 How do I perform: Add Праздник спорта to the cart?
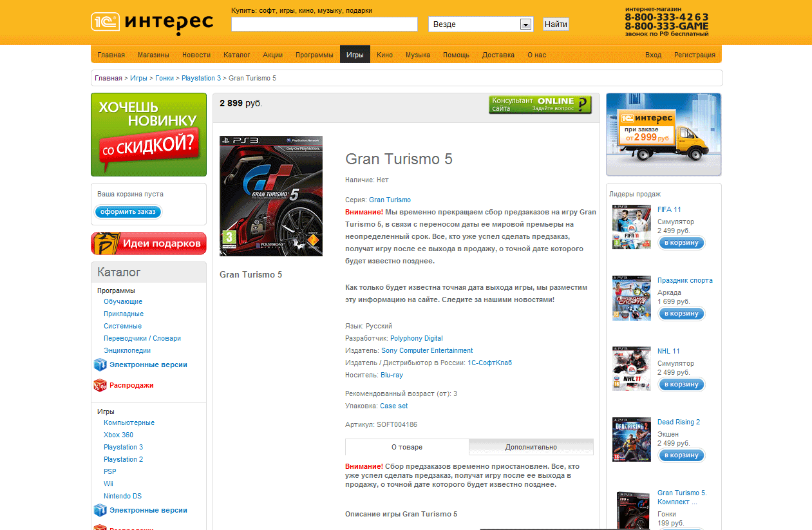[x=681, y=314]
